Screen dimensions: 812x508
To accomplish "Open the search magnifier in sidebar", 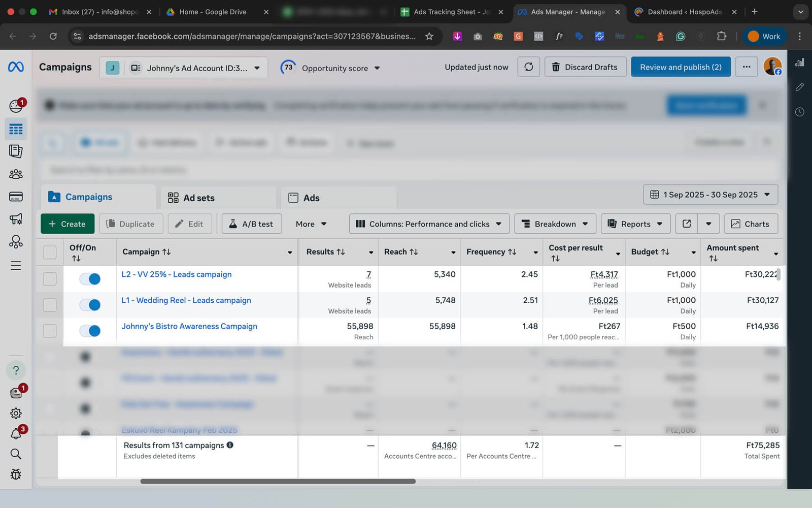I will tap(16, 454).
